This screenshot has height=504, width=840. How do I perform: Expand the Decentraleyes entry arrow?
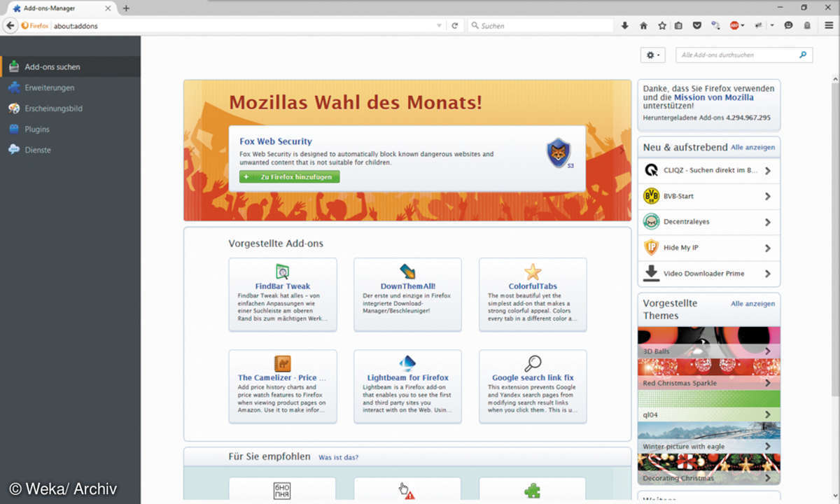pos(768,223)
